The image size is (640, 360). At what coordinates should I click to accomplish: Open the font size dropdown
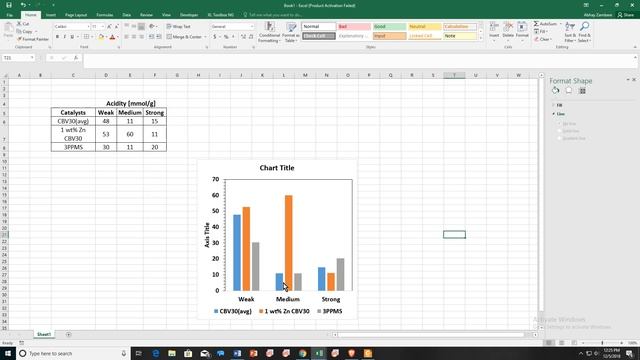[102, 27]
